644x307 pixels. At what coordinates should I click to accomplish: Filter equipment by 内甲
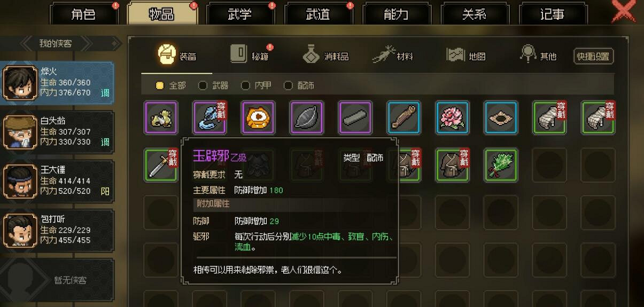click(256, 85)
